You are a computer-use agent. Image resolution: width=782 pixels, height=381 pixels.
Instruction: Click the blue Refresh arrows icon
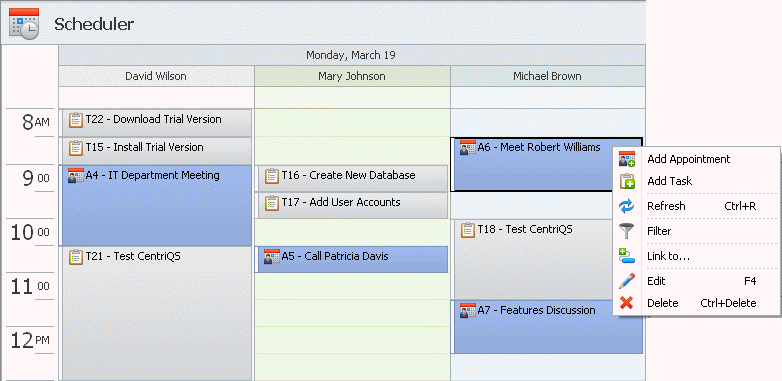point(627,206)
